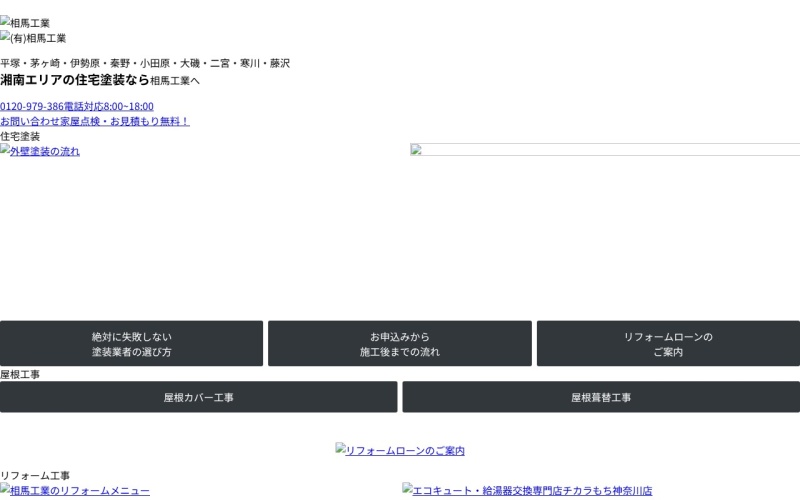Click the broken banner image beside 外壁塗装の流れ

point(605,149)
